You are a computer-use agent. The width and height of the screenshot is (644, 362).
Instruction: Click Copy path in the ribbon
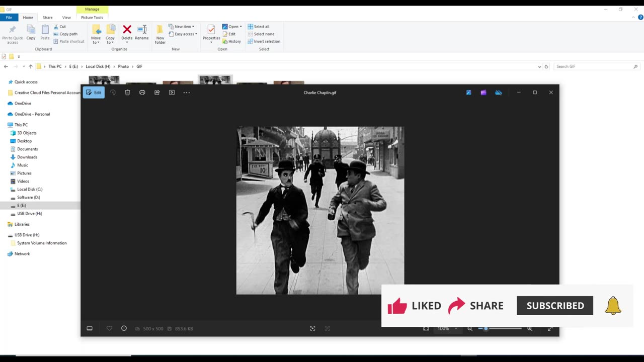(x=65, y=34)
